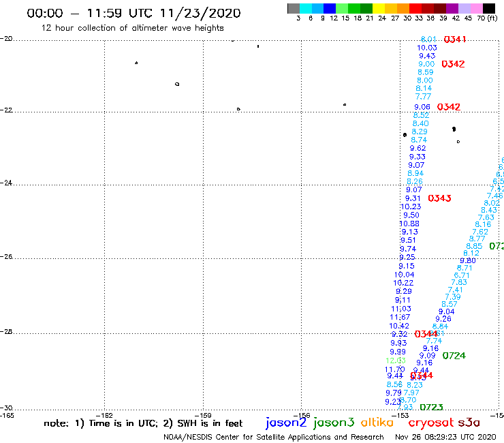Click the 'Nov 26 08:29:23 UTC 2020' timestamp
Screen dimensions: 504x443
point(445,437)
